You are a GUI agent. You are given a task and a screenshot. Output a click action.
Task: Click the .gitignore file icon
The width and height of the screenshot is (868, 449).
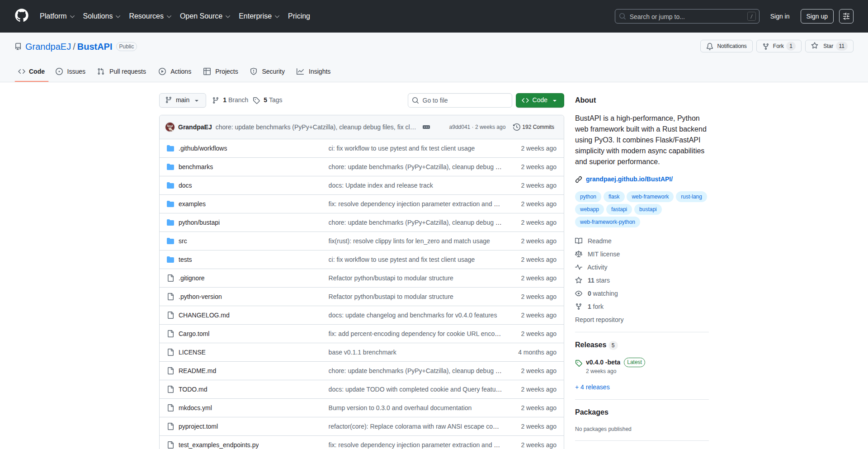point(170,278)
